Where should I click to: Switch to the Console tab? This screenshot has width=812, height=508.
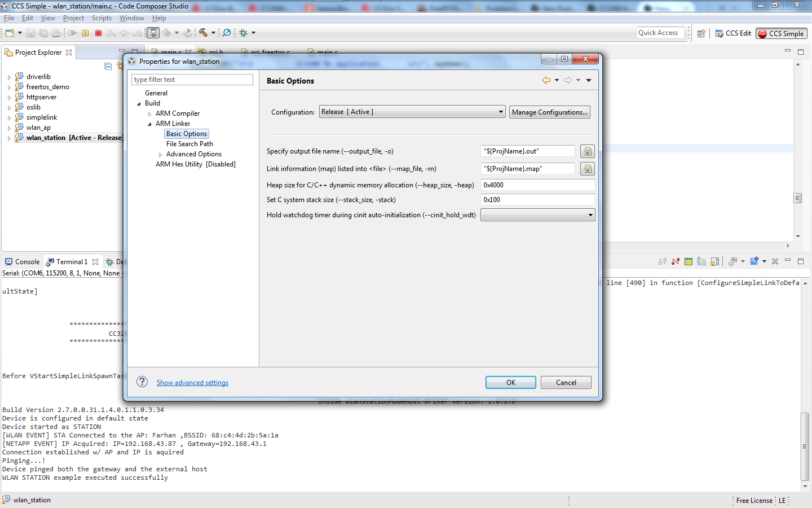(x=23, y=262)
